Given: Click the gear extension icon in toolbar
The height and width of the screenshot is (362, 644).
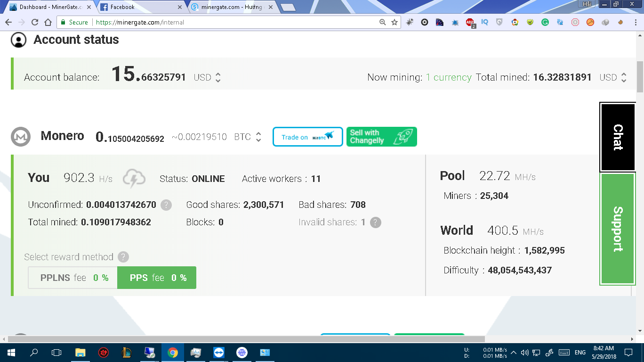Looking at the screenshot, I should coord(425,22).
